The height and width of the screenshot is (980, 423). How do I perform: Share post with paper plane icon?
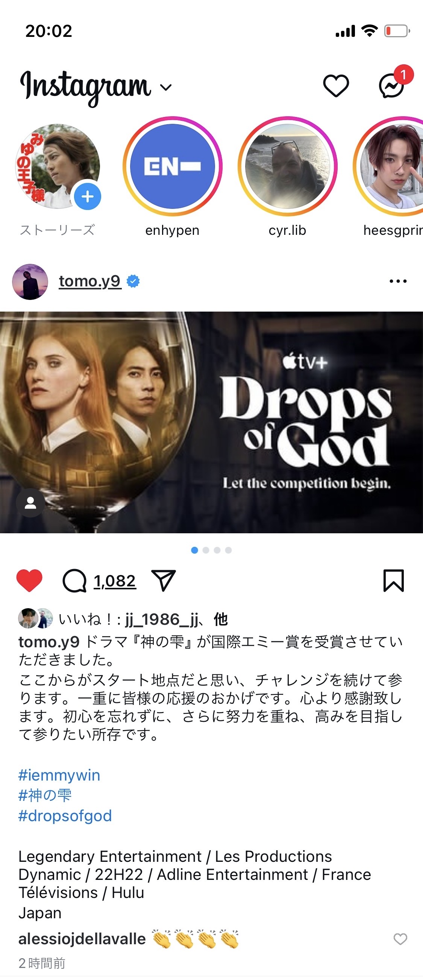click(x=164, y=580)
